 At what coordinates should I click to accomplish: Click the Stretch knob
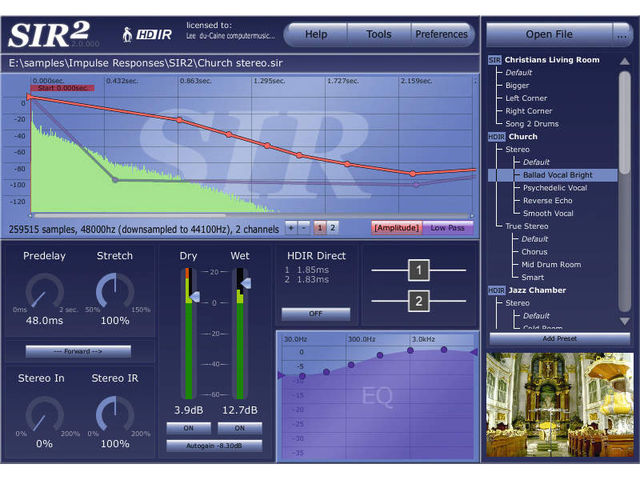point(115,291)
